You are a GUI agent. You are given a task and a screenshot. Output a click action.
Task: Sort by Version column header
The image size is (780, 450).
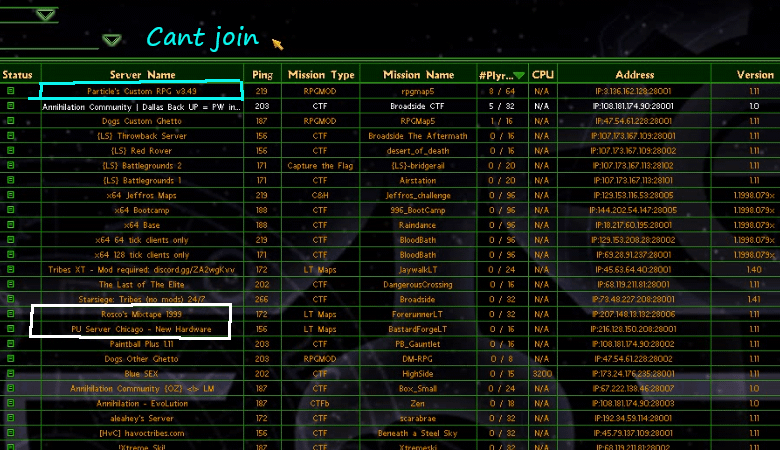click(755, 75)
